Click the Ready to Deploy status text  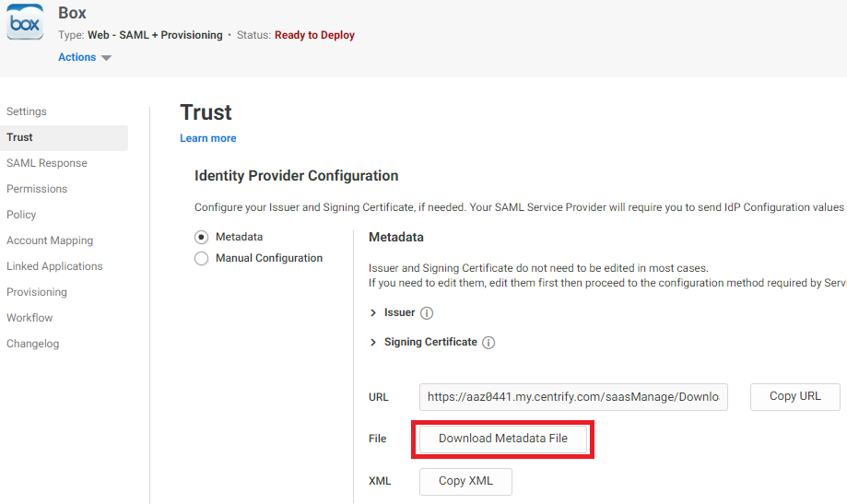pyautogui.click(x=314, y=35)
